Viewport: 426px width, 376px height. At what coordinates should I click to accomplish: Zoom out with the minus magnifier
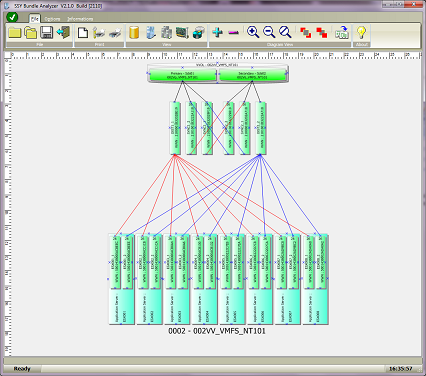[x=269, y=32]
